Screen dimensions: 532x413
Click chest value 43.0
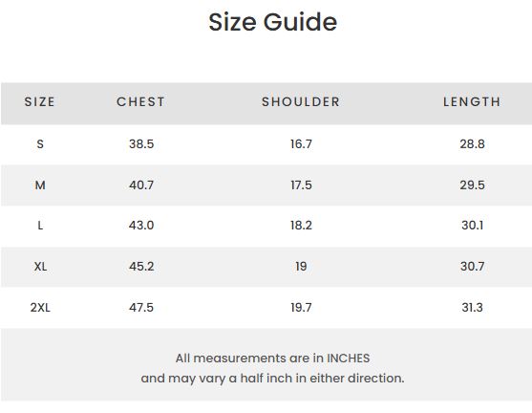pyautogui.click(x=141, y=226)
